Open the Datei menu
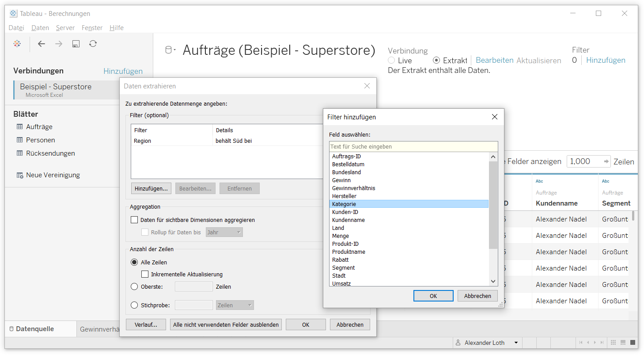Image resolution: width=644 pixels, height=355 pixels. tap(16, 28)
